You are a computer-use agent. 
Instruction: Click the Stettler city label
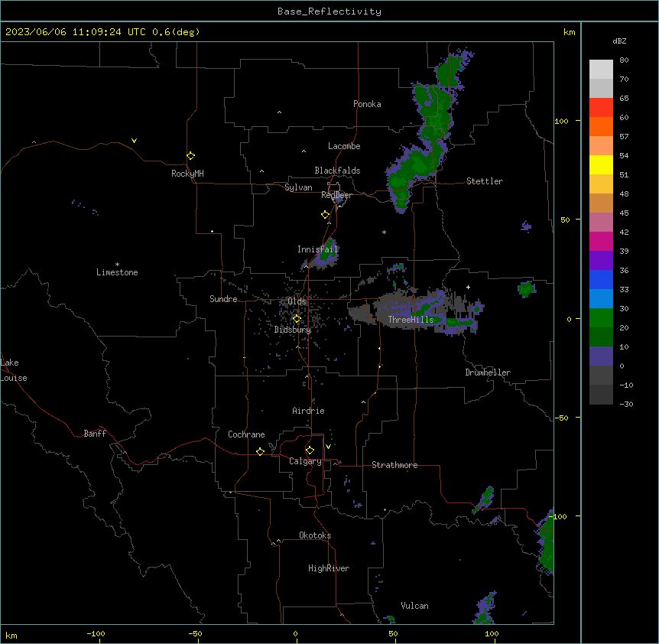point(485,181)
